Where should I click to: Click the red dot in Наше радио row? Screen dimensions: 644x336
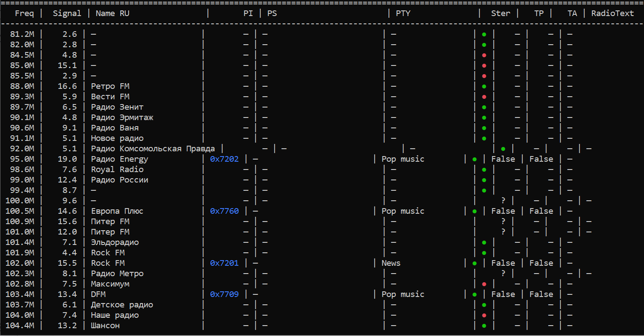click(x=484, y=315)
